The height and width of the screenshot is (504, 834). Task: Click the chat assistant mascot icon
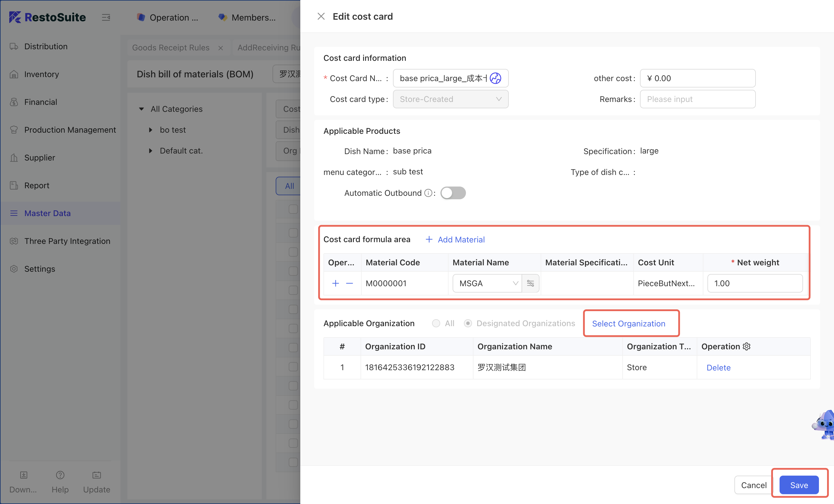pos(825,425)
